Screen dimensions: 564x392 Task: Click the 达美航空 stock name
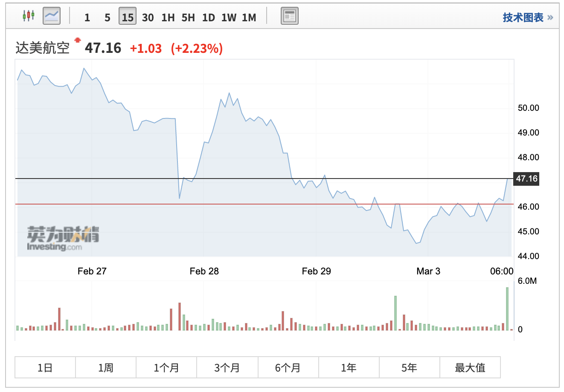pos(43,48)
